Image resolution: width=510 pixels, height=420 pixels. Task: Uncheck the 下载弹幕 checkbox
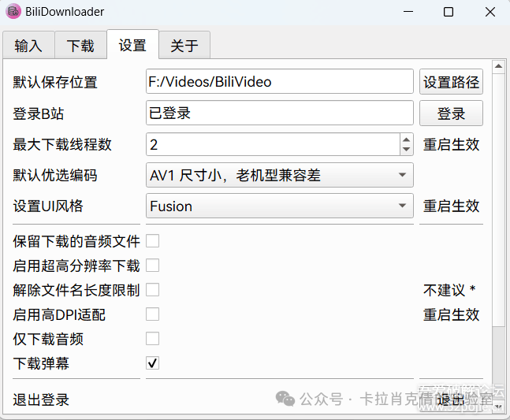coord(153,363)
